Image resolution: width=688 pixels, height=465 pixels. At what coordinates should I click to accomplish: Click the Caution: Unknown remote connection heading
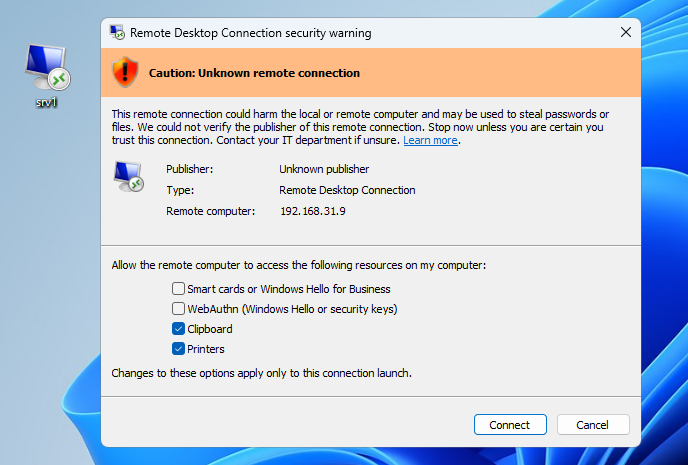coord(254,73)
